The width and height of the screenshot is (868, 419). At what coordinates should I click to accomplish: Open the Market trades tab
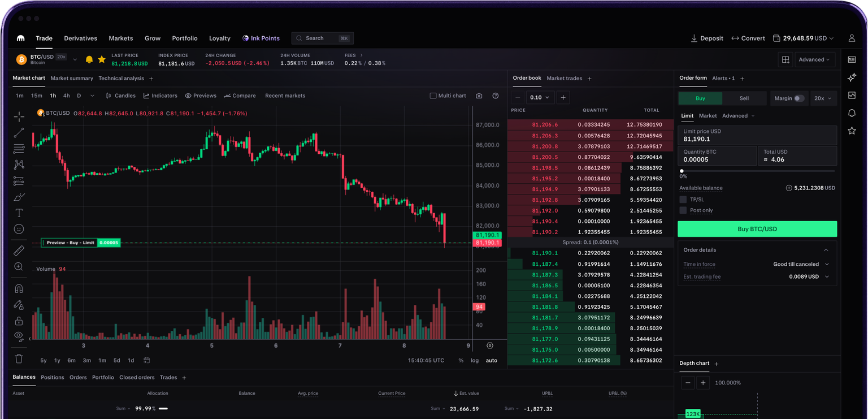coord(564,79)
